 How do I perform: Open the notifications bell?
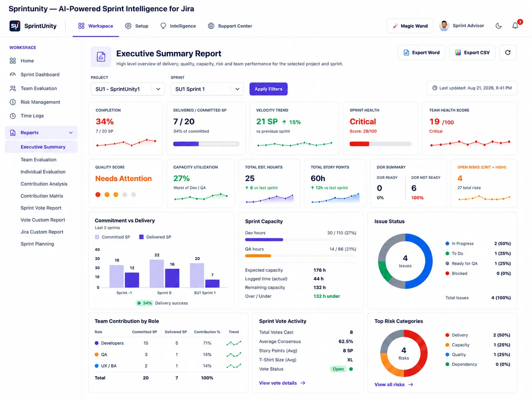pyautogui.click(x=515, y=26)
